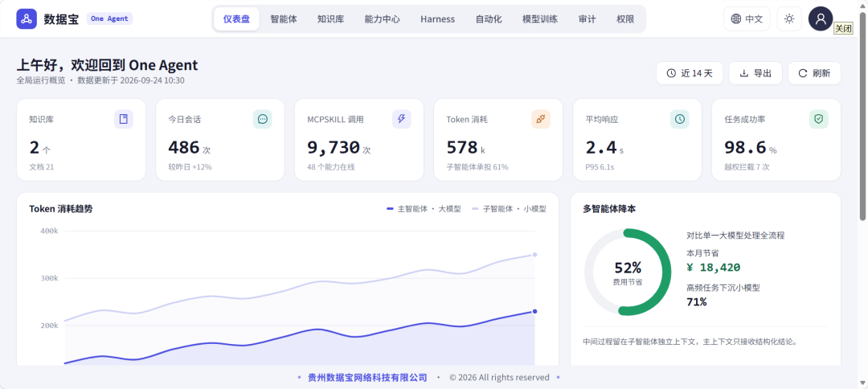Click the 子智能体 line endpoint dot

[534, 255]
